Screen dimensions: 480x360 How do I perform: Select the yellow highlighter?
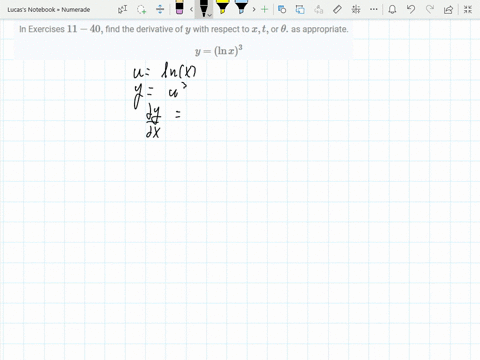(222, 7)
